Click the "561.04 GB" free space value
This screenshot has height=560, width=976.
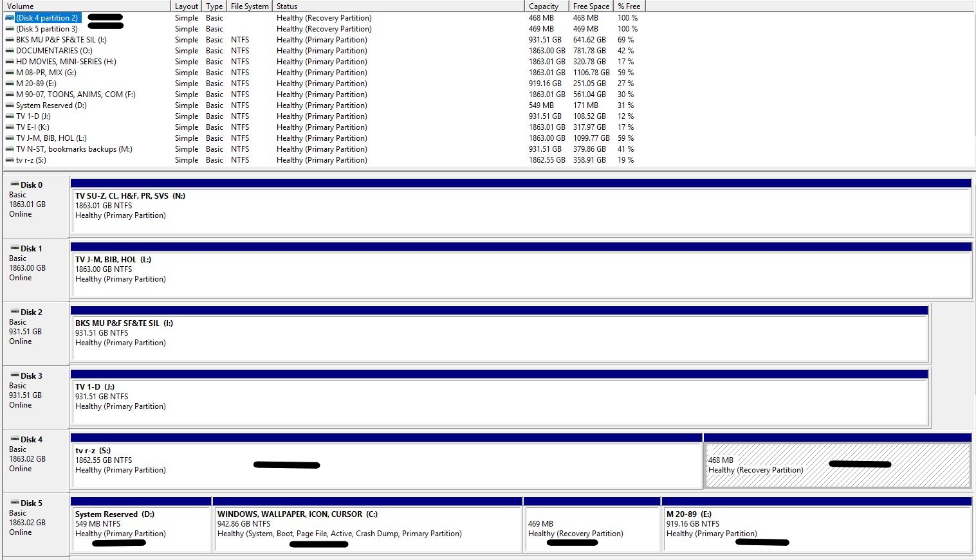click(589, 95)
